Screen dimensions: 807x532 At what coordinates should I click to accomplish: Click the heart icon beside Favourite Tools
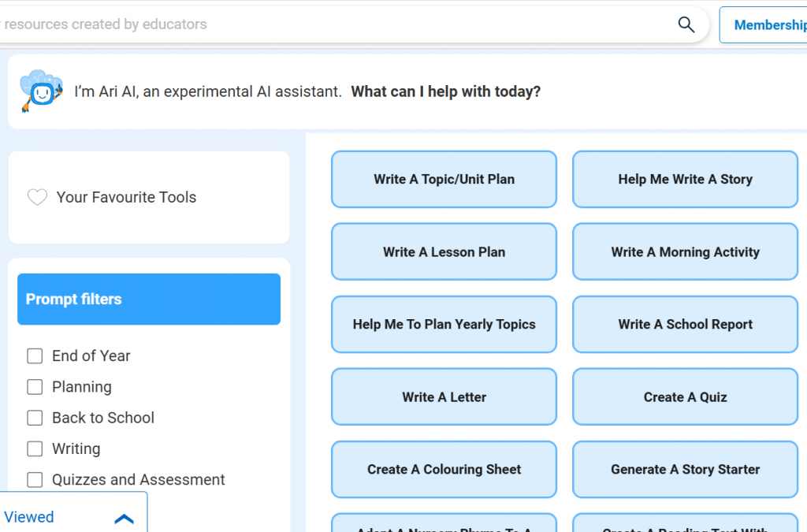coord(37,197)
